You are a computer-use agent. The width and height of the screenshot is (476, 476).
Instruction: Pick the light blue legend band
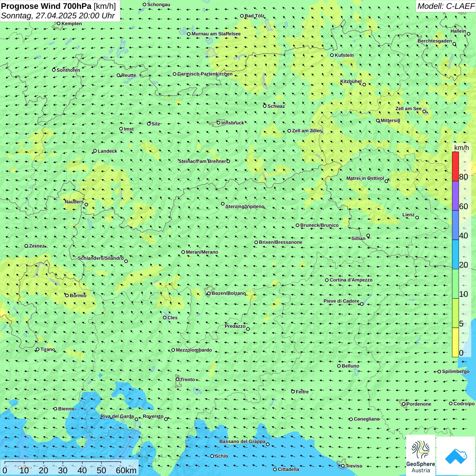[455, 255]
